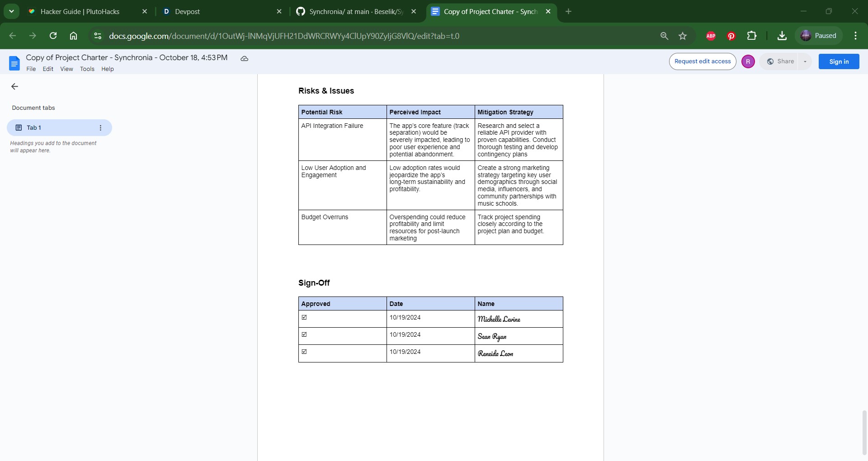Open the Help menu
Image resolution: width=868 pixels, height=461 pixels.
click(108, 69)
